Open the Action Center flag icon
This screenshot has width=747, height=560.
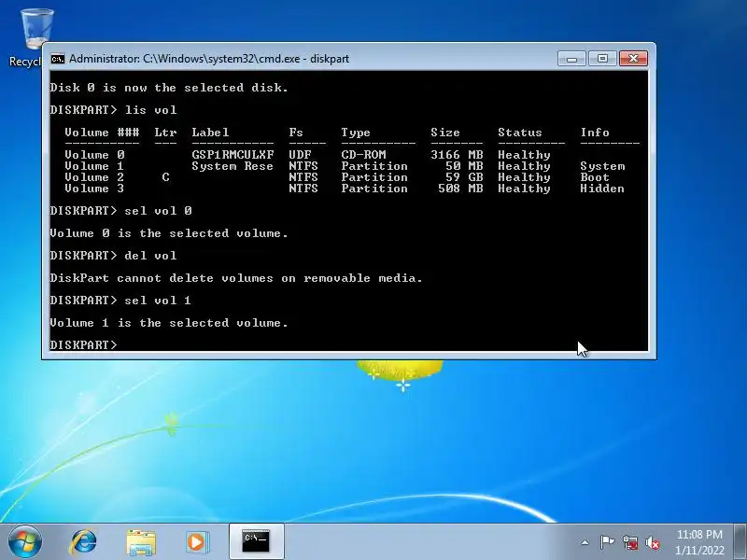(x=606, y=542)
